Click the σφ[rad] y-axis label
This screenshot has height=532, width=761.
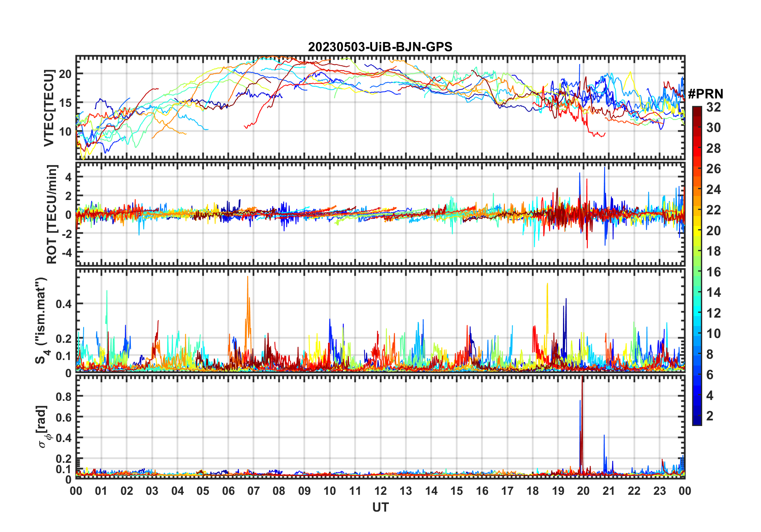coord(44,427)
